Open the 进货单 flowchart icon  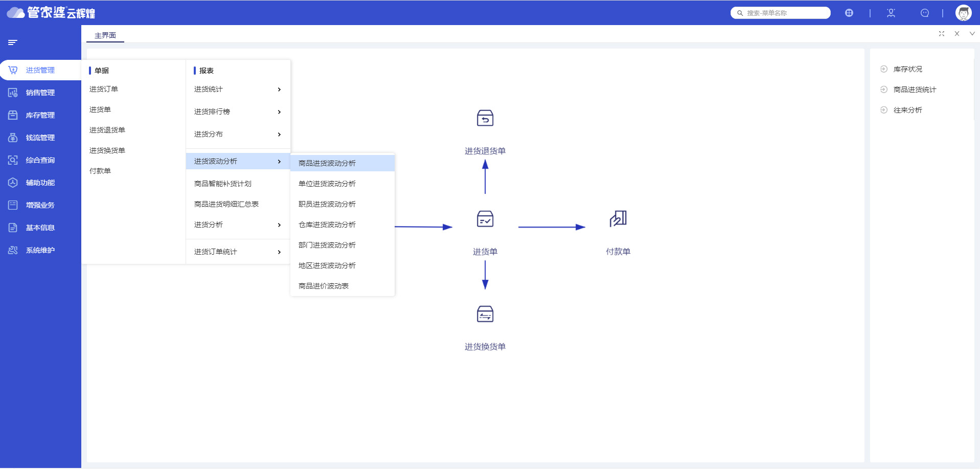pos(485,219)
